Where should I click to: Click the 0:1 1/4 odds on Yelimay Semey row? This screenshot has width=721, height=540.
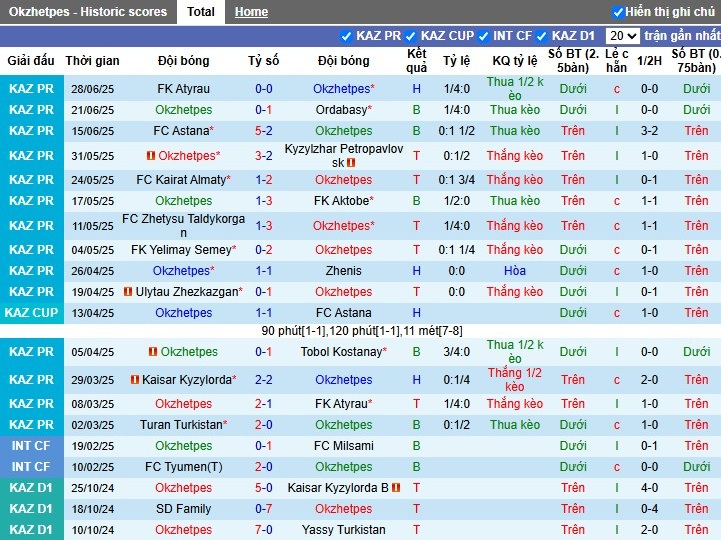457,250
